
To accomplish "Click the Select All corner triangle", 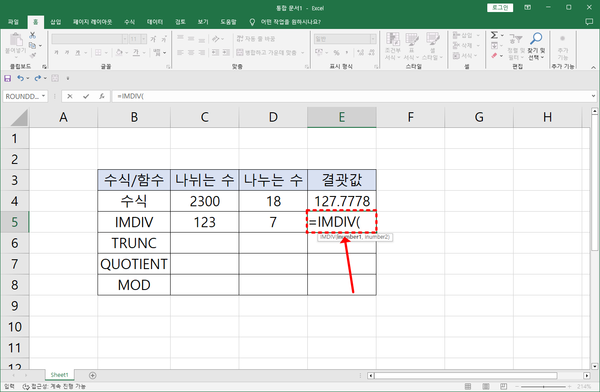I will pyautogui.click(x=19, y=117).
